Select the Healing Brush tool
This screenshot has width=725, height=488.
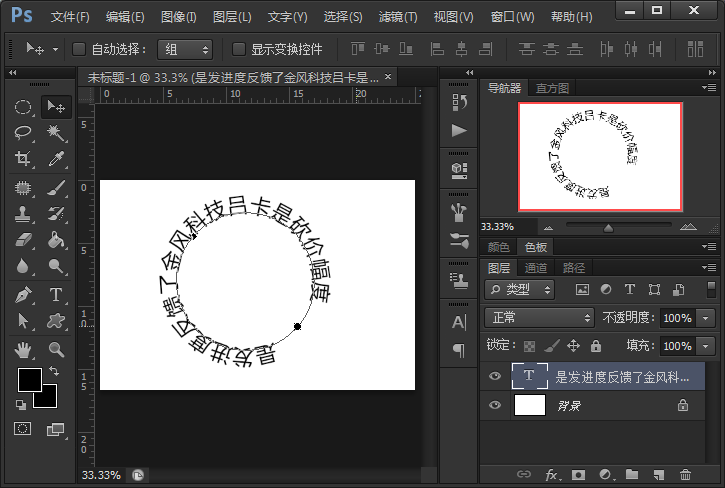pyautogui.click(x=23, y=188)
